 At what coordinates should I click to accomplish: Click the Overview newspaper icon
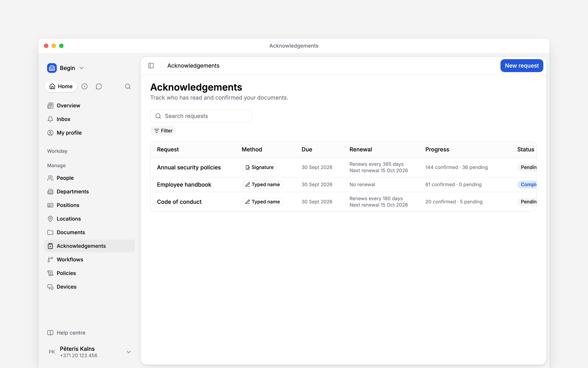click(x=50, y=106)
